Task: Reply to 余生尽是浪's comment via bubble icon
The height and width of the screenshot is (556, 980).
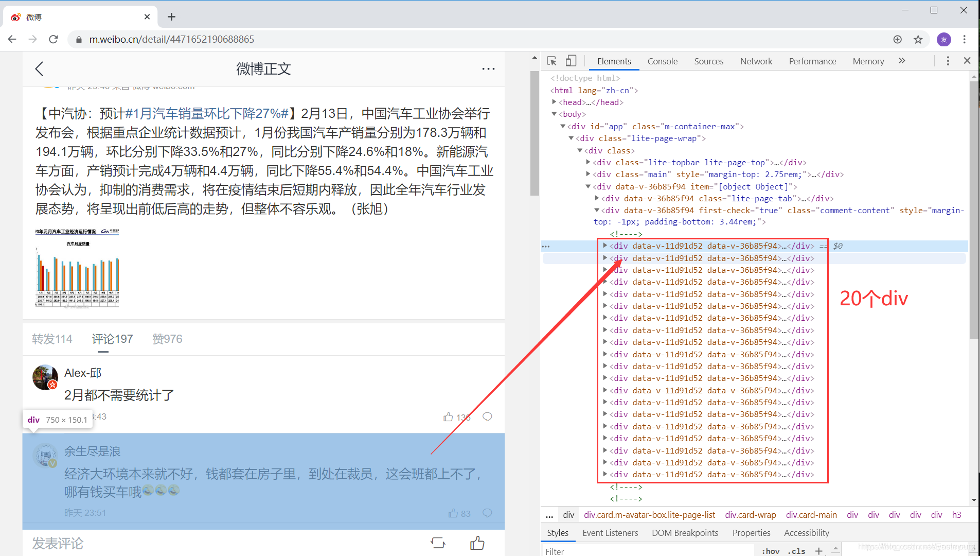Action: [x=487, y=513]
